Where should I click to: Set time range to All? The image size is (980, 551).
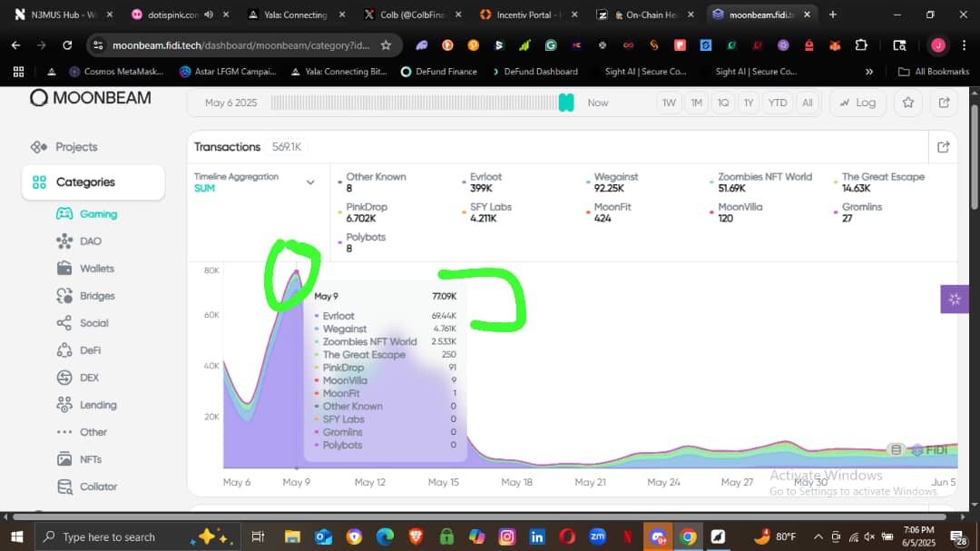[808, 103]
